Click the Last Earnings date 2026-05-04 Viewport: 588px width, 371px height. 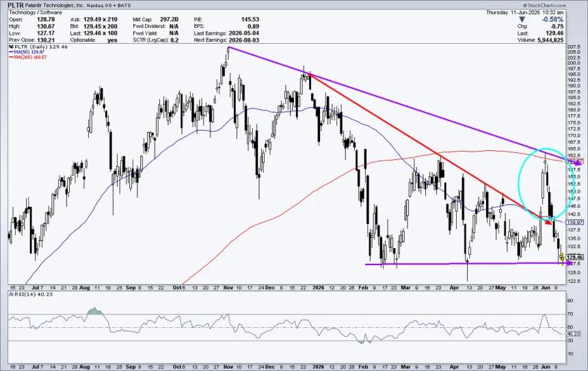pyautogui.click(x=244, y=33)
